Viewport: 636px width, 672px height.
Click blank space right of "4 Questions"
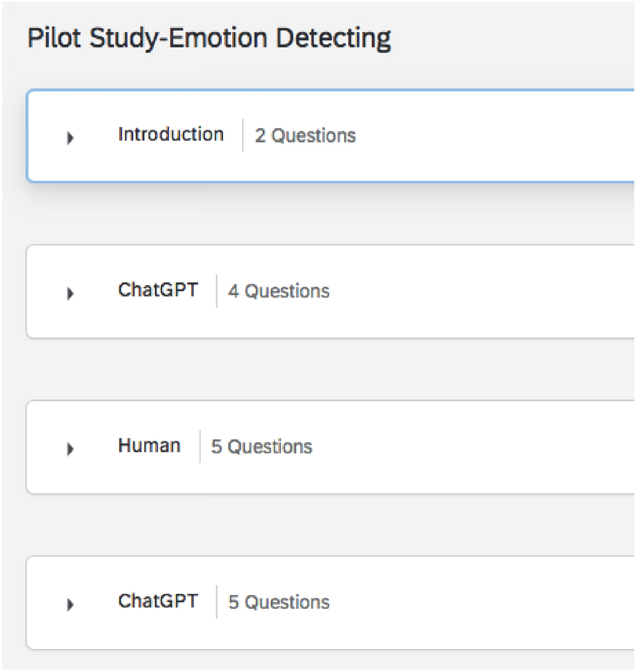(480, 291)
